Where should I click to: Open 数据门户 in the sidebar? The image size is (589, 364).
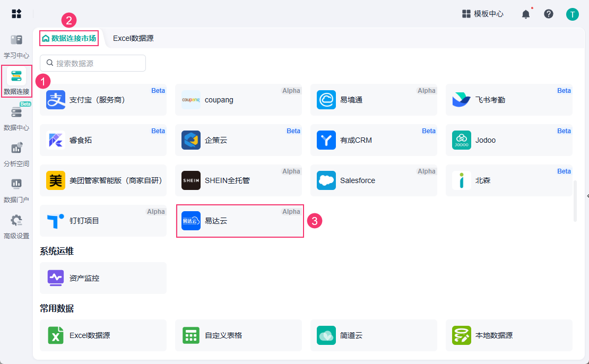tap(16, 190)
